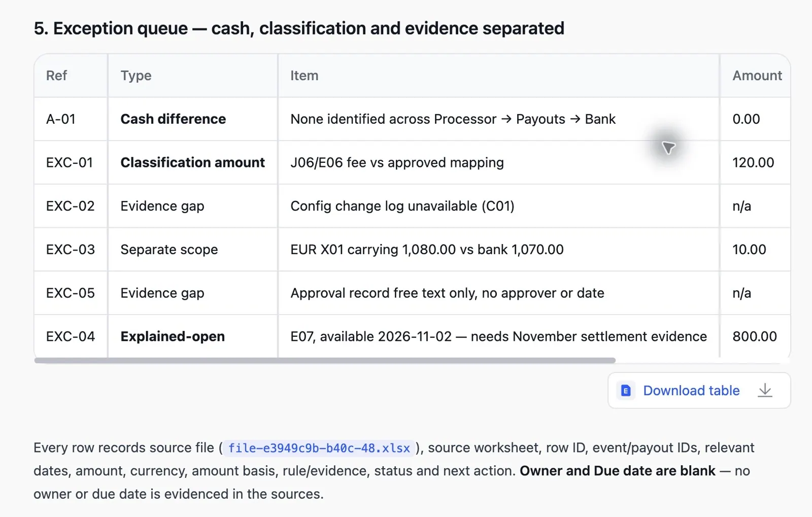Select the Classification amount type cell
The image size is (812, 517).
(192, 162)
